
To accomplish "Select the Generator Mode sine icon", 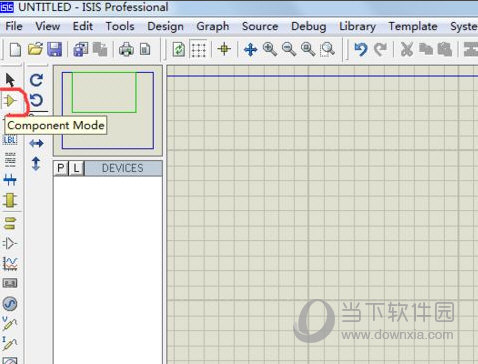I will [x=10, y=304].
